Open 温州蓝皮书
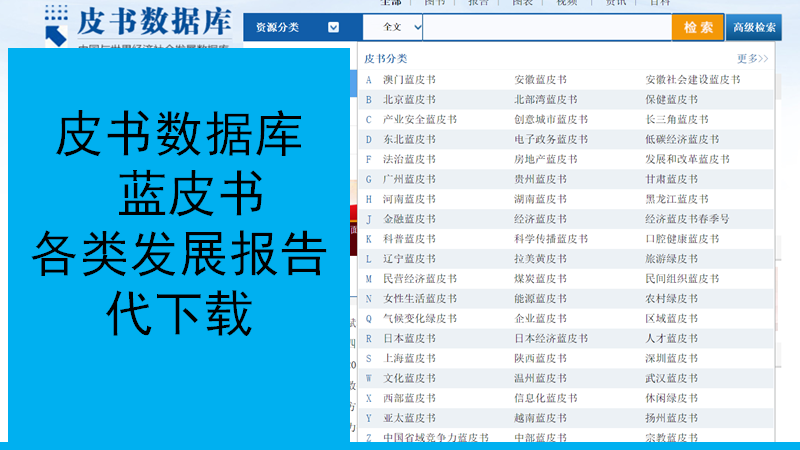The height and width of the screenshot is (450, 800). [540, 378]
